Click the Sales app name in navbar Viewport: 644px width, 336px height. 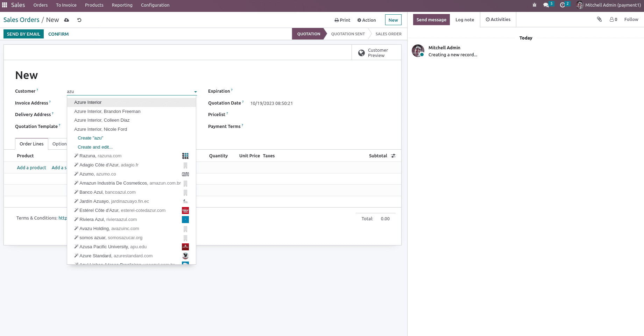pyautogui.click(x=18, y=5)
